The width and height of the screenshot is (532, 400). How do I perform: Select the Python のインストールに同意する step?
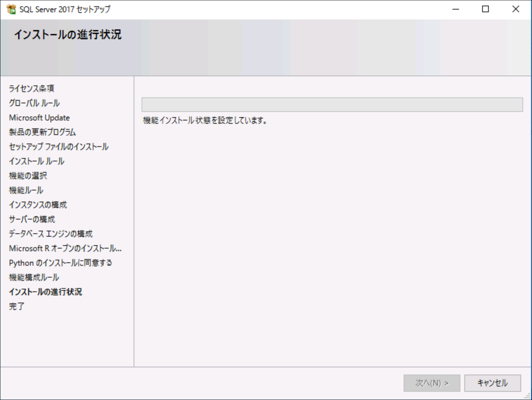[61, 263]
